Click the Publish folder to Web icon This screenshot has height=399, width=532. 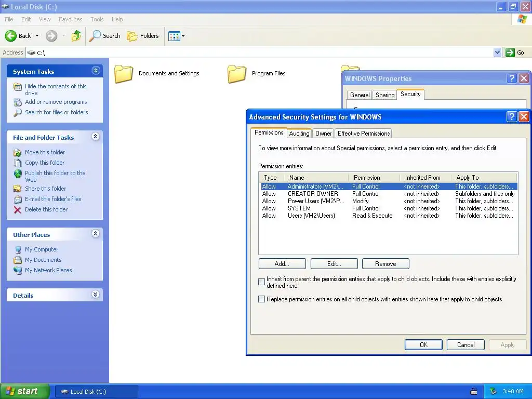(18, 174)
